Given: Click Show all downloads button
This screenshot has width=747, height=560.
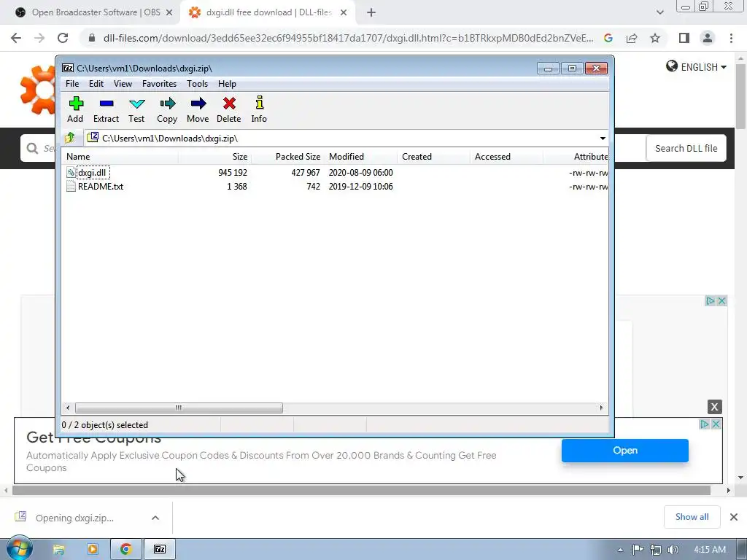Looking at the screenshot, I should [692, 517].
